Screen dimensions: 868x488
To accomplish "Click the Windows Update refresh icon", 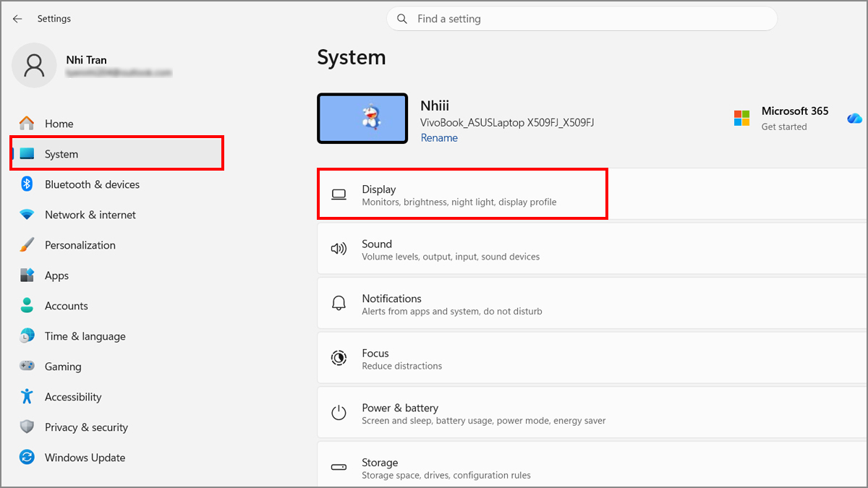I will click(x=27, y=458).
